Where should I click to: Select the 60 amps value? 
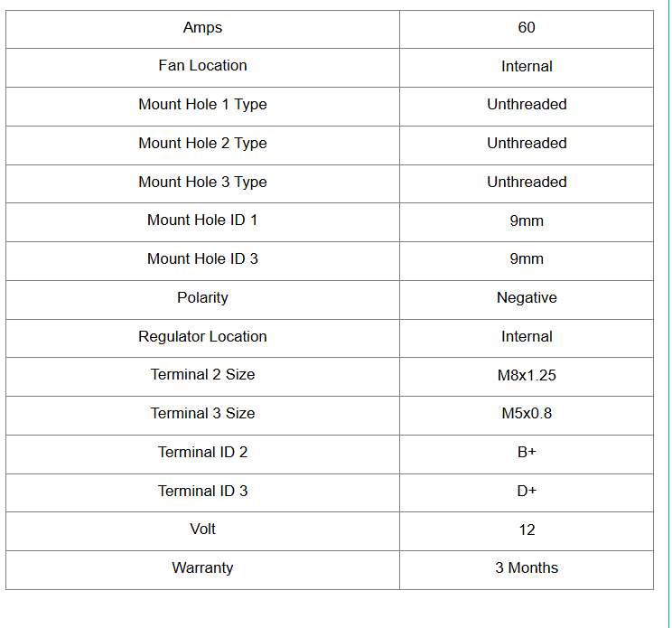527,28
